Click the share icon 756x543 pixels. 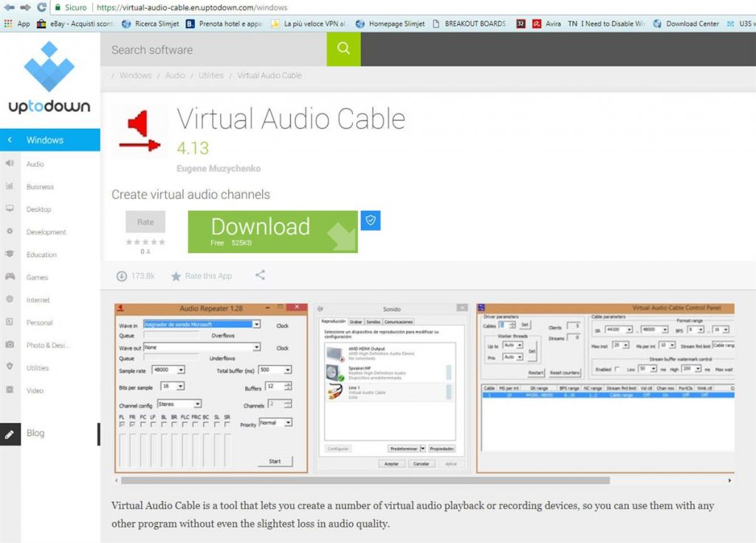pyautogui.click(x=261, y=275)
